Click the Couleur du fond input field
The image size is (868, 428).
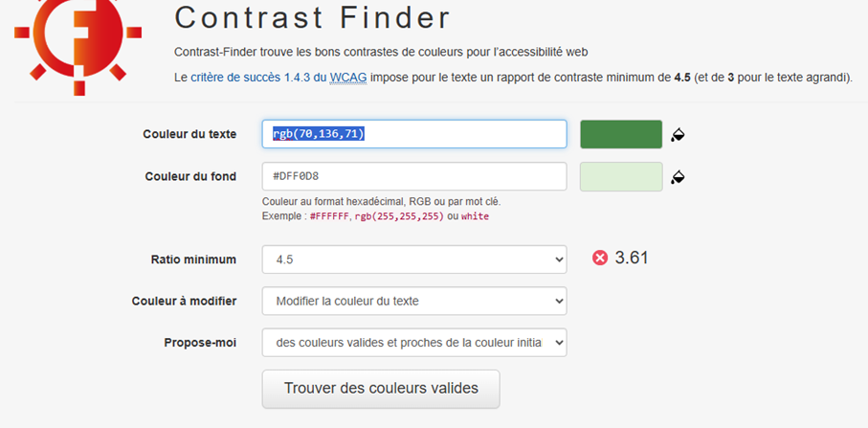pyautogui.click(x=414, y=176)
